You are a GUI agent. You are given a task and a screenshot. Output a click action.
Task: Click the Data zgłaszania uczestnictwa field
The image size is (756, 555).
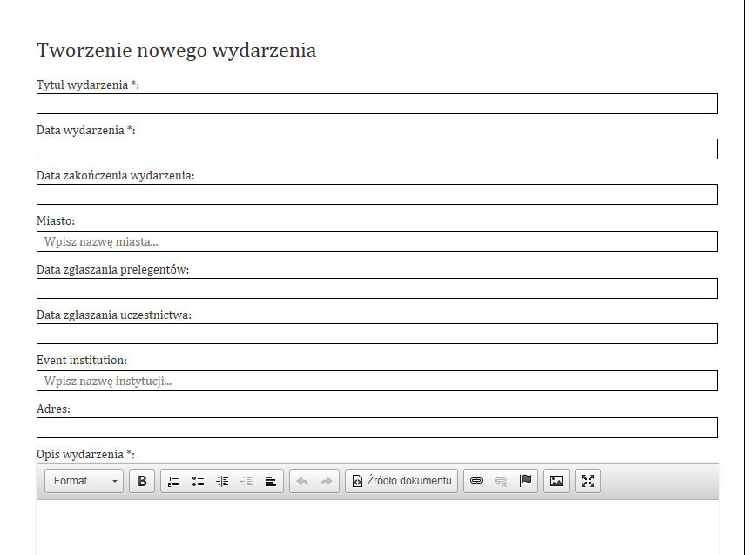point(376,334)
